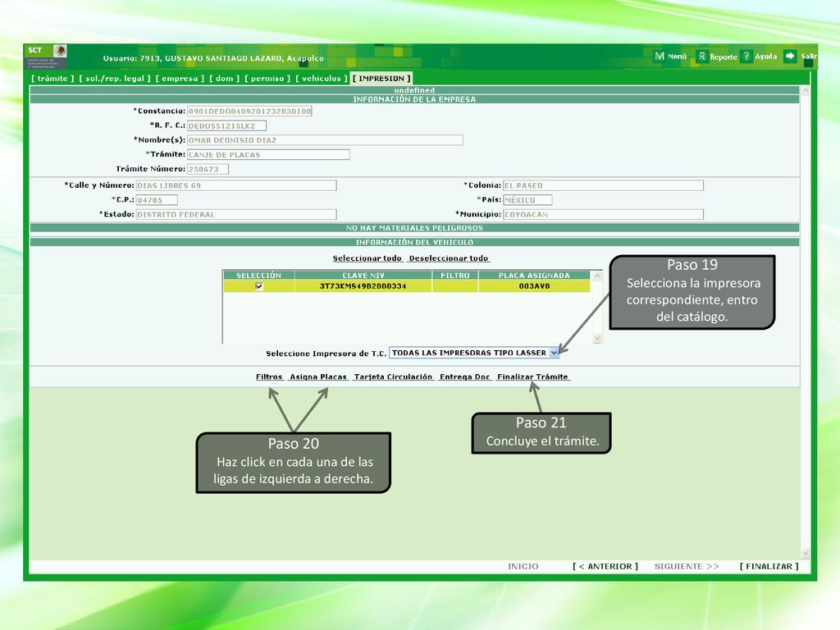Open the Filtros link
840x630 pixels.
(269, 377)
